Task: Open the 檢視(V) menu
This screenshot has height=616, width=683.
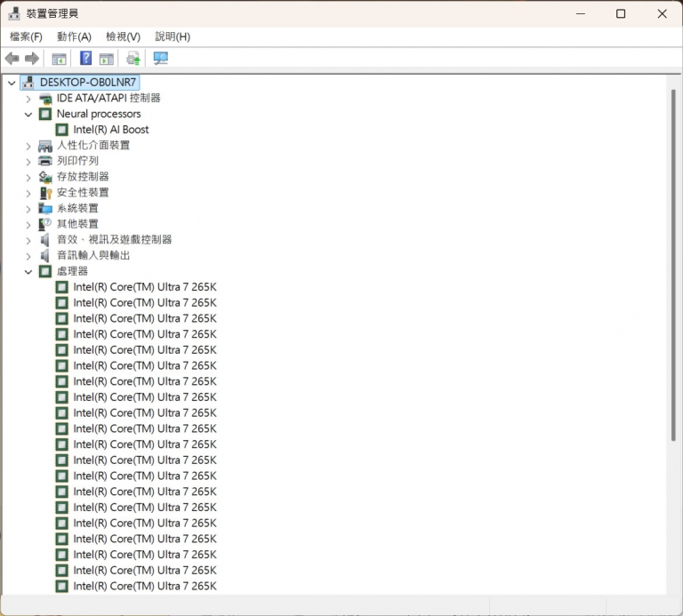Action: [124, 36]
